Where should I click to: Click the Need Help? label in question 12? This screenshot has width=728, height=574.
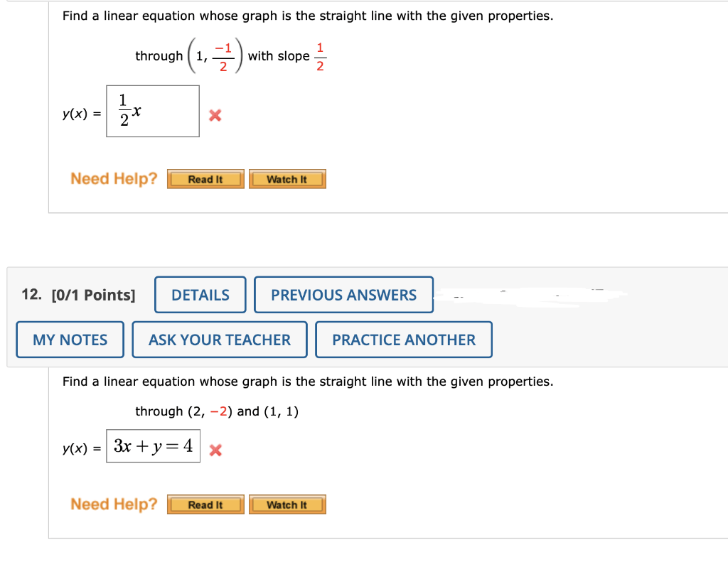pyautogui.click(x=114, y=504)
